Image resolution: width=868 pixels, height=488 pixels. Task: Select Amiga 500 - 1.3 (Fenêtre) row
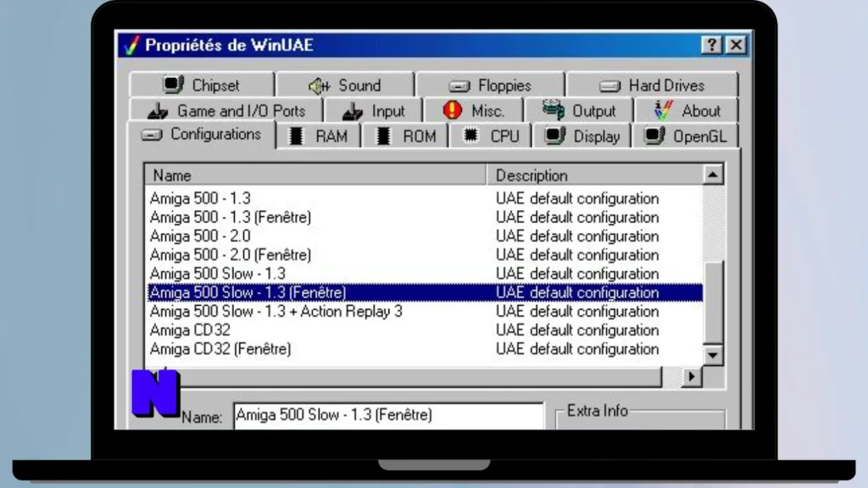click(425, 217)
